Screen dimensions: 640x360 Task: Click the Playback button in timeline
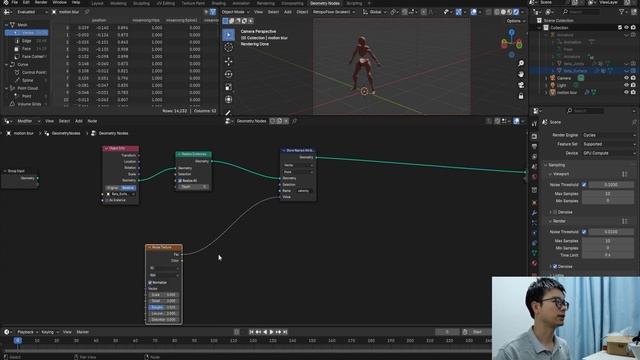click(x=27, y=332)
